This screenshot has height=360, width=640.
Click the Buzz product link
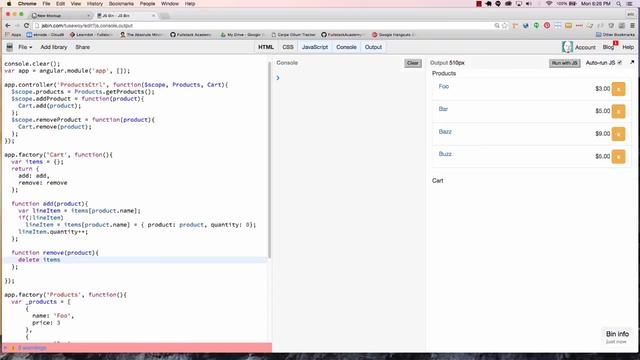tap(445, 154)
